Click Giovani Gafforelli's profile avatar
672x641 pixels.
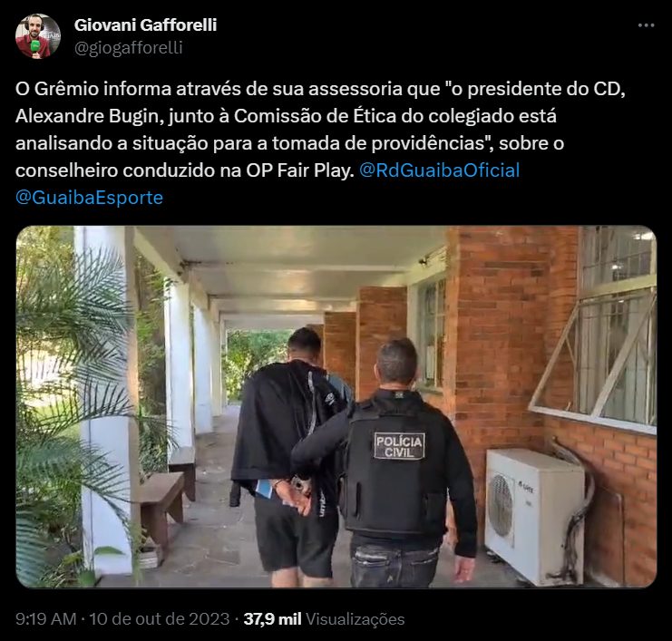38,36
